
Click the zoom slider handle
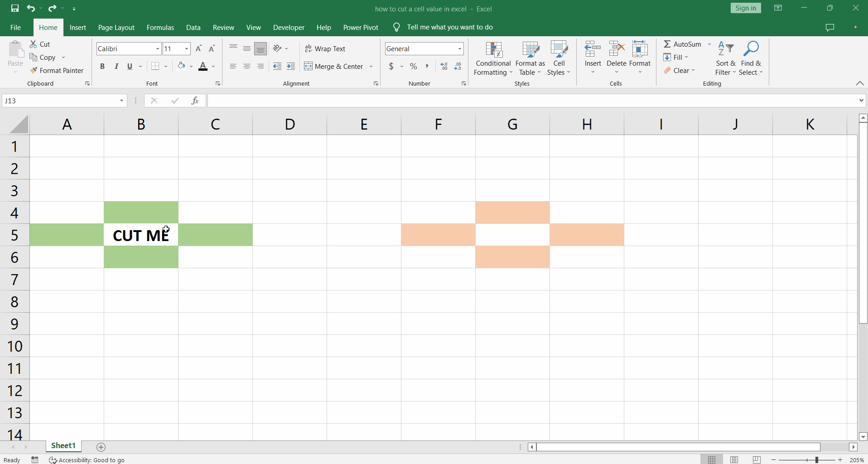[x=816, y=459]
